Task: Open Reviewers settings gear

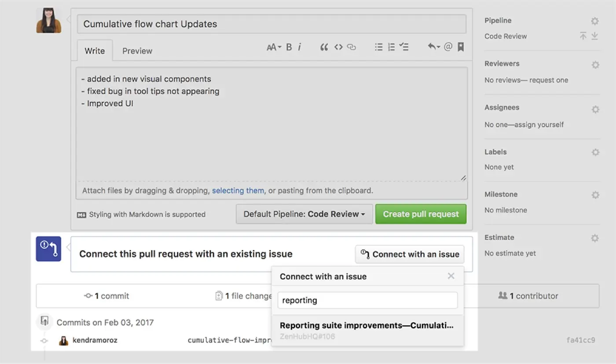Action: [x=595, y=65]
